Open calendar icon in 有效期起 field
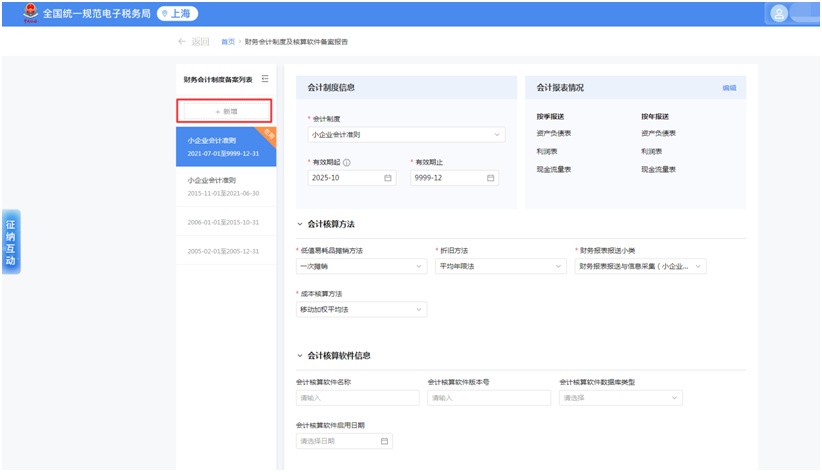 tap(387, 178)
